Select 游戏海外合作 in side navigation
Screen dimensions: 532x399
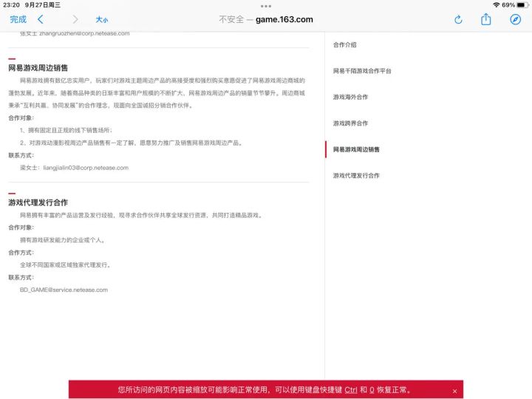click(x=350, y=97)
